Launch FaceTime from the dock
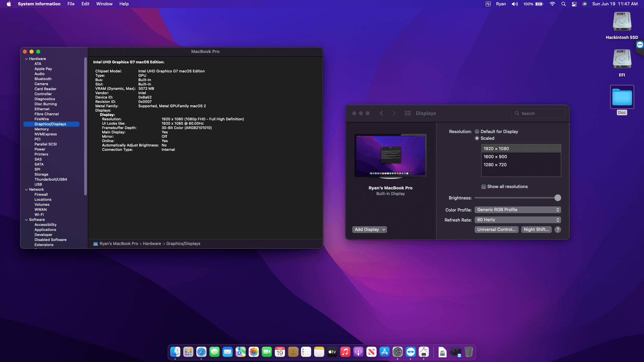 pyautogui.click(x=267, y=352)
